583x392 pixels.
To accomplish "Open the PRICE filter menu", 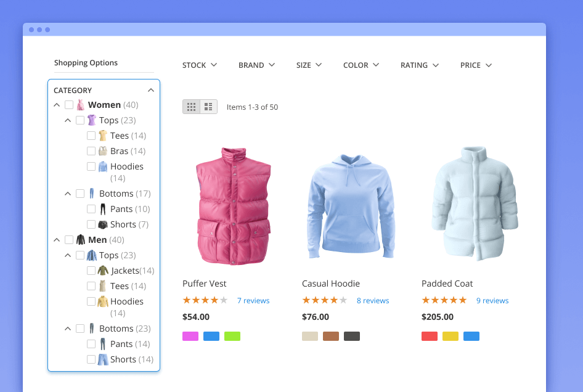I will click(475, 65).
